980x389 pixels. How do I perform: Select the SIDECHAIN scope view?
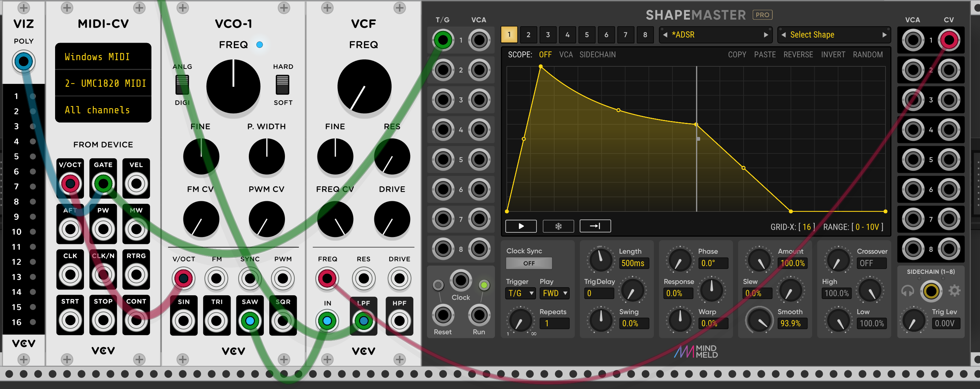pyautogui.click(x=597, y=55)
